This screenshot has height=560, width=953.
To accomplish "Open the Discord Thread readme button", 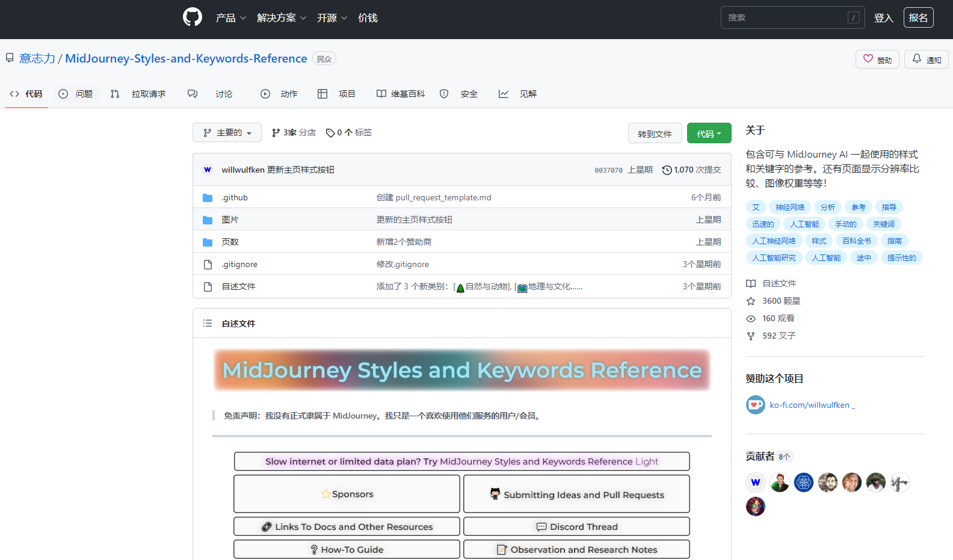I will [576, 527].
